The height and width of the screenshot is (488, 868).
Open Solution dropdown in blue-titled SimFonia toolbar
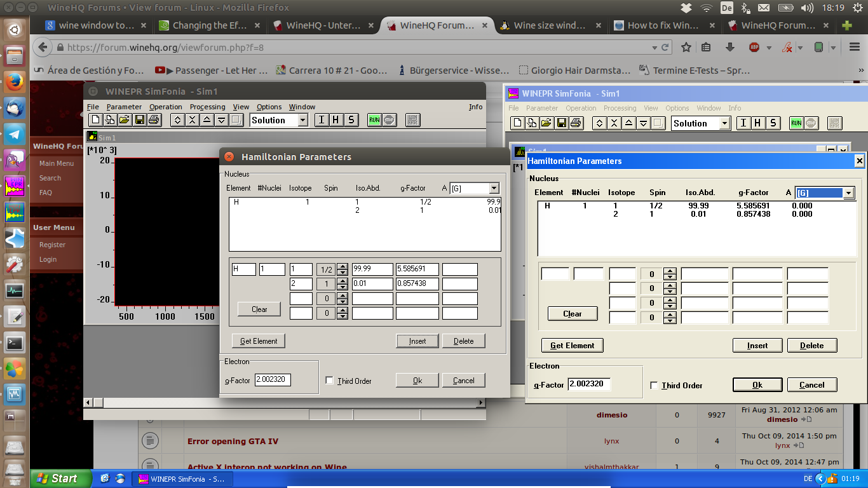pyautogui.click(x=723, y=123)
